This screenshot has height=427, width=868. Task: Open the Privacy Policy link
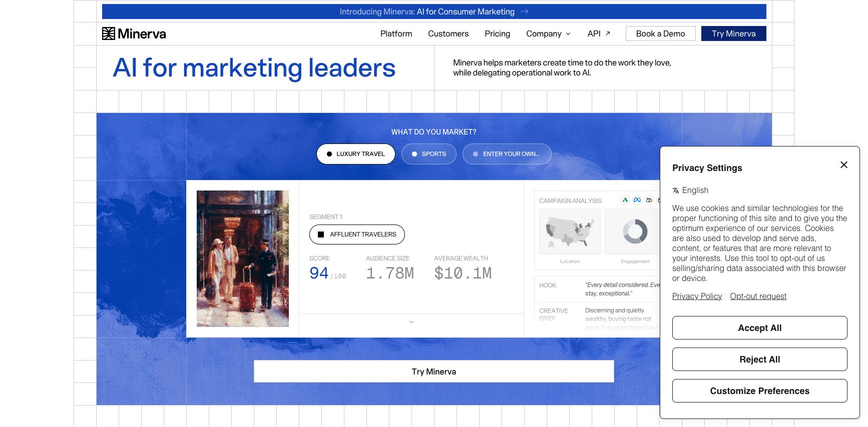coord(697,296)
